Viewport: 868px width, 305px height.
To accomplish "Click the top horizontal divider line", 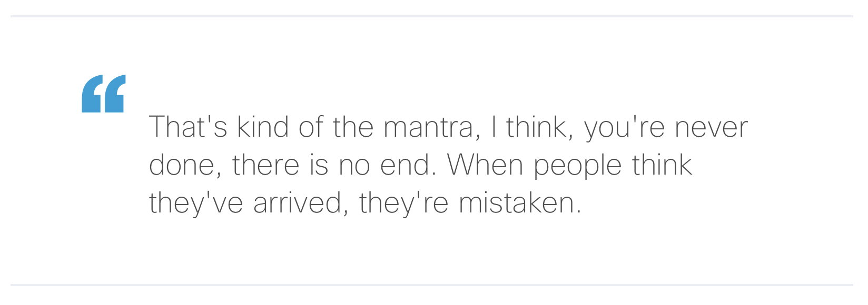I will pos(432,16).
